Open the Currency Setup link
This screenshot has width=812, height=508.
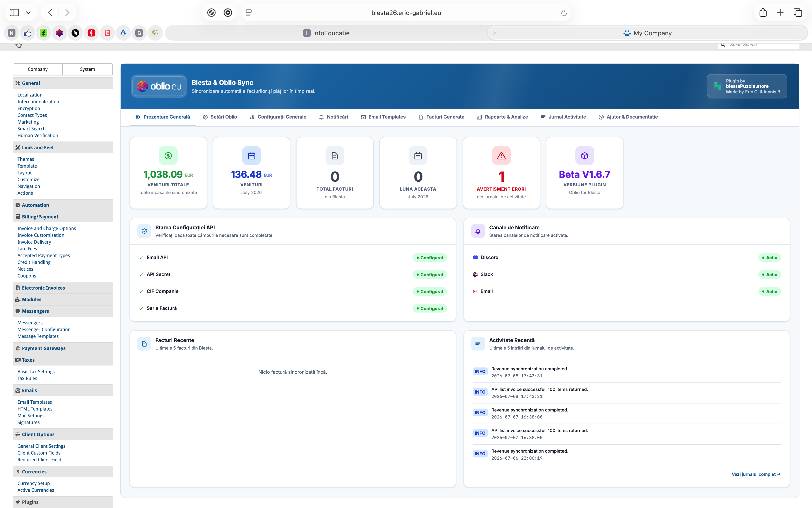[34, 484]
